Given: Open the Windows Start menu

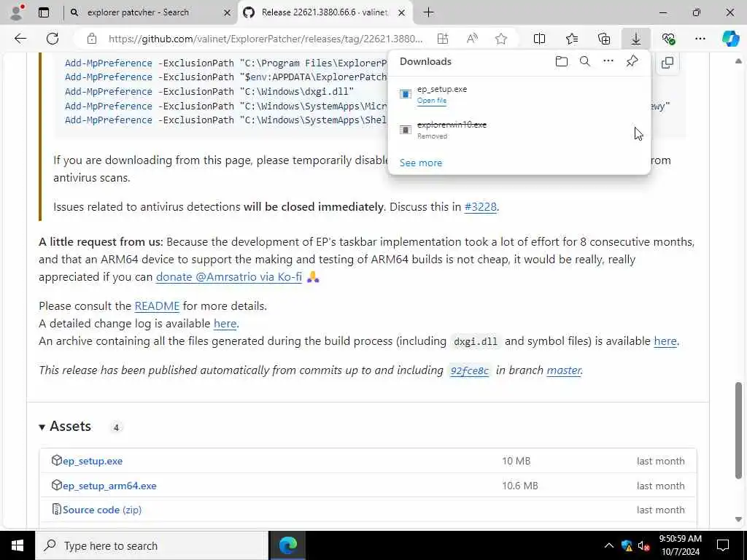Looking at the screenshot, I should tap(18, 545).
